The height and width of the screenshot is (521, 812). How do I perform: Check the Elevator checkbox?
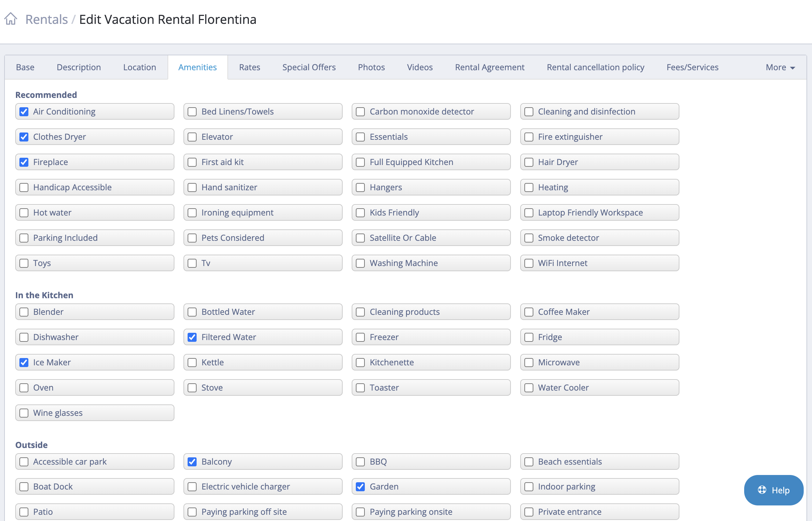click(192, 137)
